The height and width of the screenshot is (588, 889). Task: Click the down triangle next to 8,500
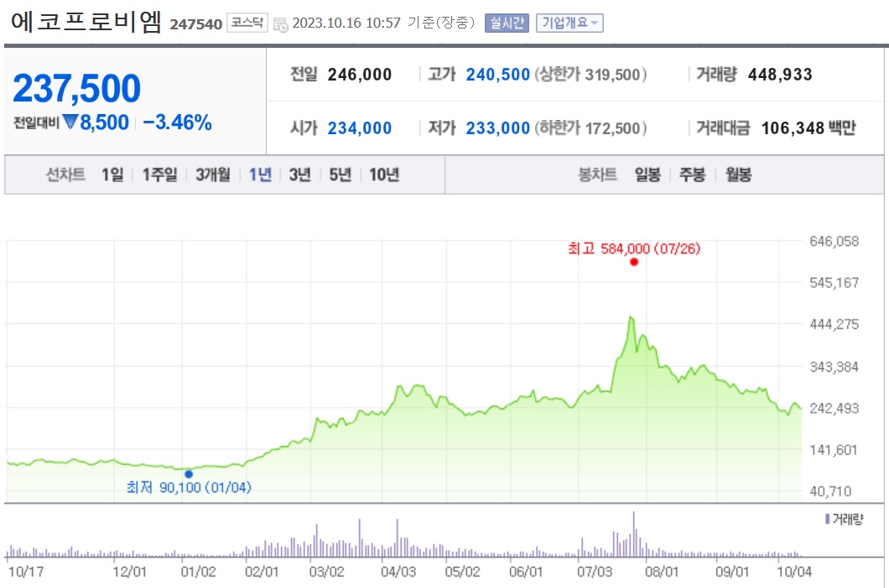pos(70,122)
